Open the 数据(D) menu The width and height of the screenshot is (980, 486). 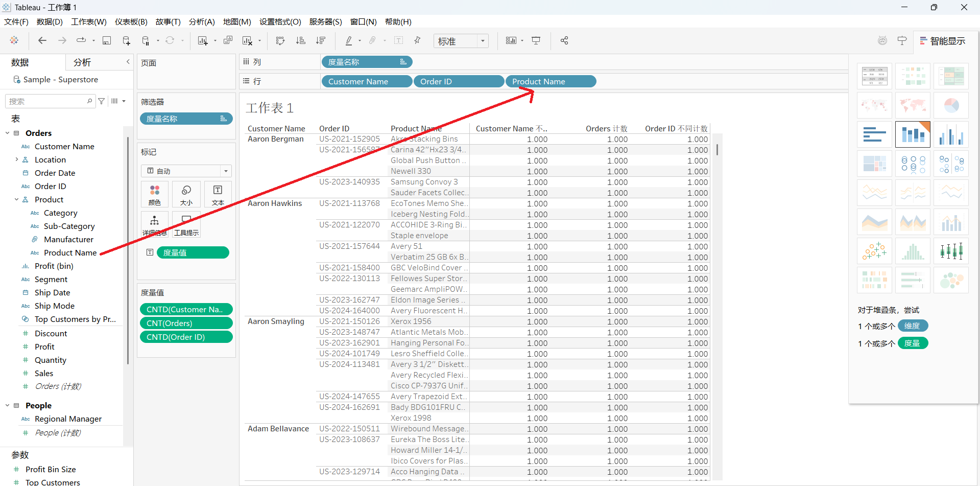(50, 21)
